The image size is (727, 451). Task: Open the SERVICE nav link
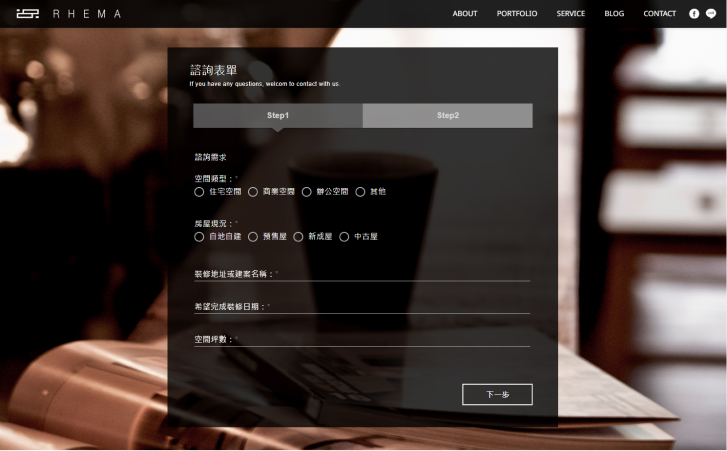[x=571, y=14]
